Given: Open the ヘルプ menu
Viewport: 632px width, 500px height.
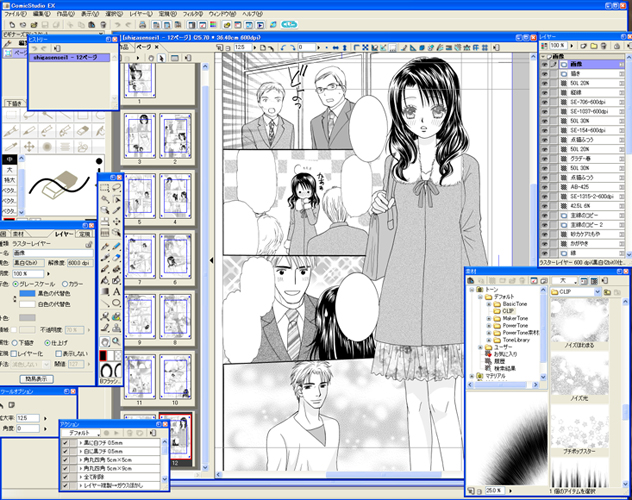Looking at the screenshot, I should click(252, 14).
